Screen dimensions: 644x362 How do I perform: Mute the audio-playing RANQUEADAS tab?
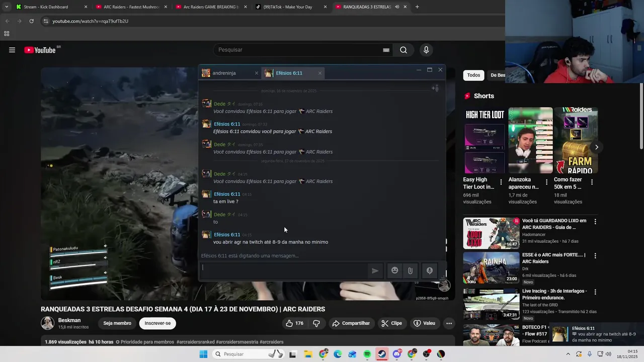click(x=397, y=7)
